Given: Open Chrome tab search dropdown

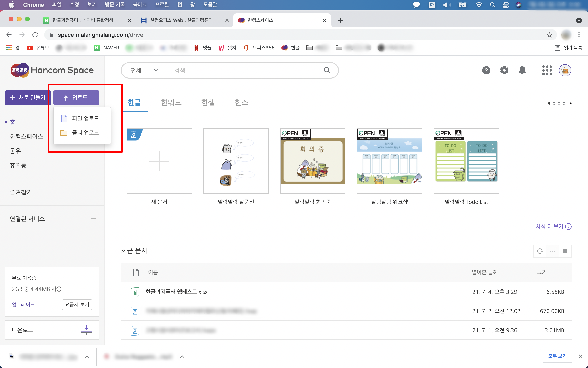Looking at the screenshot, I should 579,20.
